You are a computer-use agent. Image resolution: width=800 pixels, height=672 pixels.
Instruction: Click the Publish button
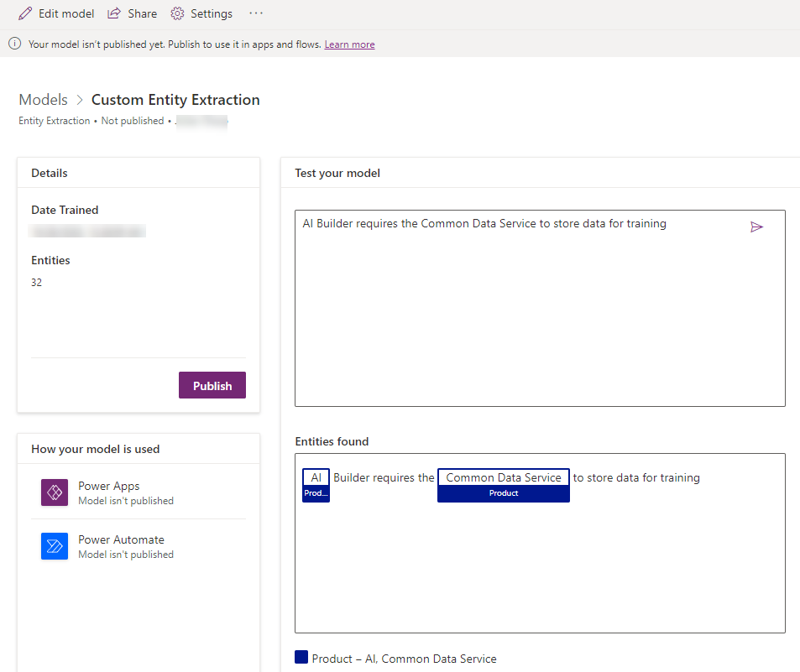pos(212,385)
